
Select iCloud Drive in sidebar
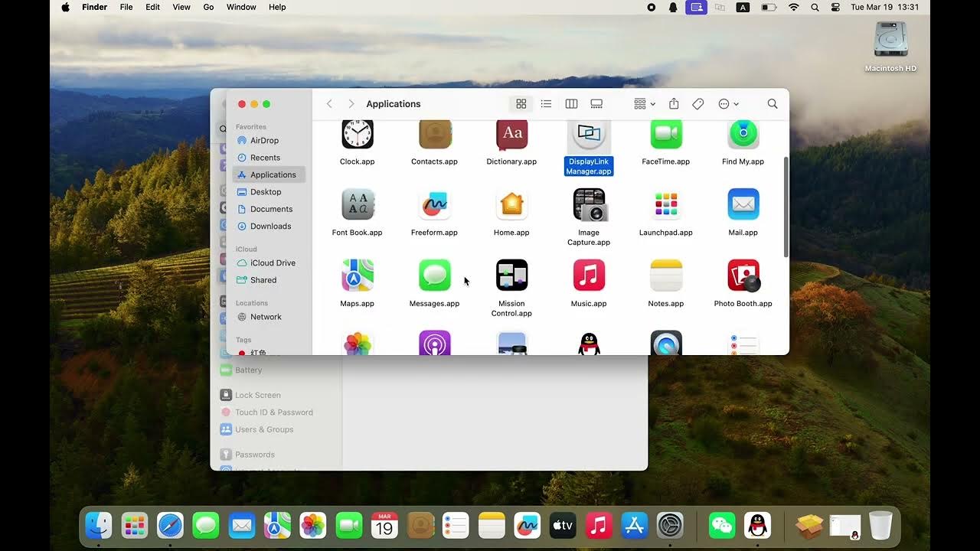(269, 263)
